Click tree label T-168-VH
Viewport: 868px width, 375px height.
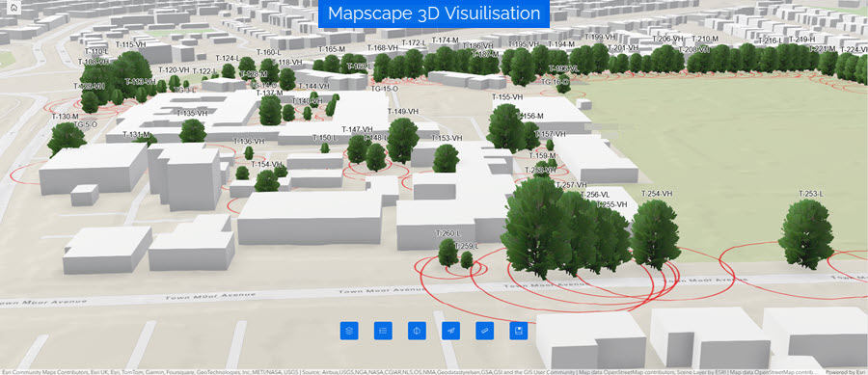click(x=383, y=48)
